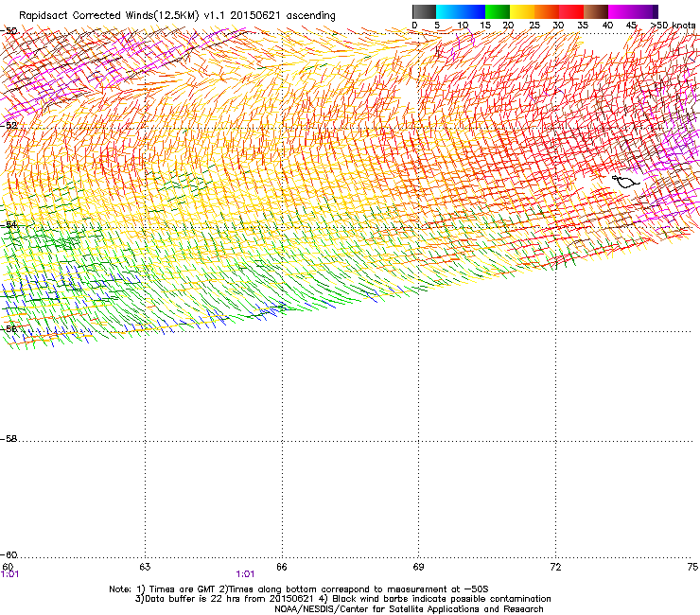Click the note 'Times are GMT'
The image size is (700, 615).
[x=183, y=589]
